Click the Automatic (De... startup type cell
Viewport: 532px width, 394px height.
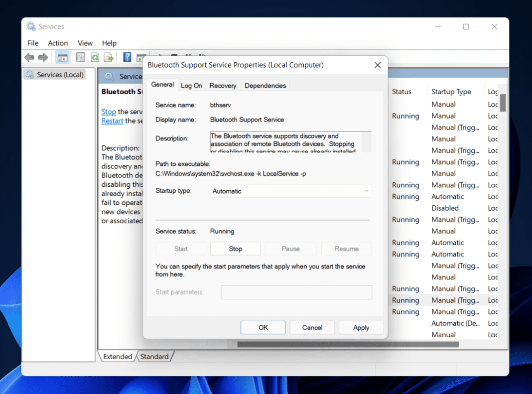coord(455,323)
